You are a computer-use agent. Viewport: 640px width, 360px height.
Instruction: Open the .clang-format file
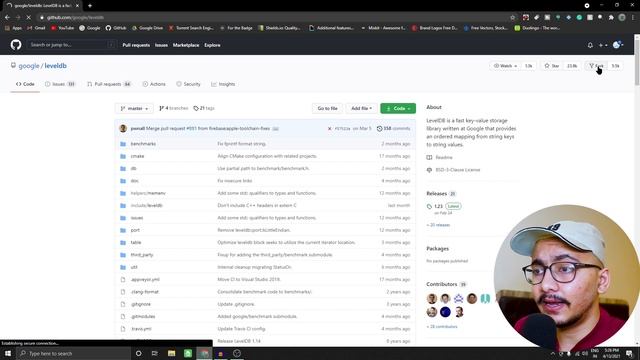[x=144, y=292]
